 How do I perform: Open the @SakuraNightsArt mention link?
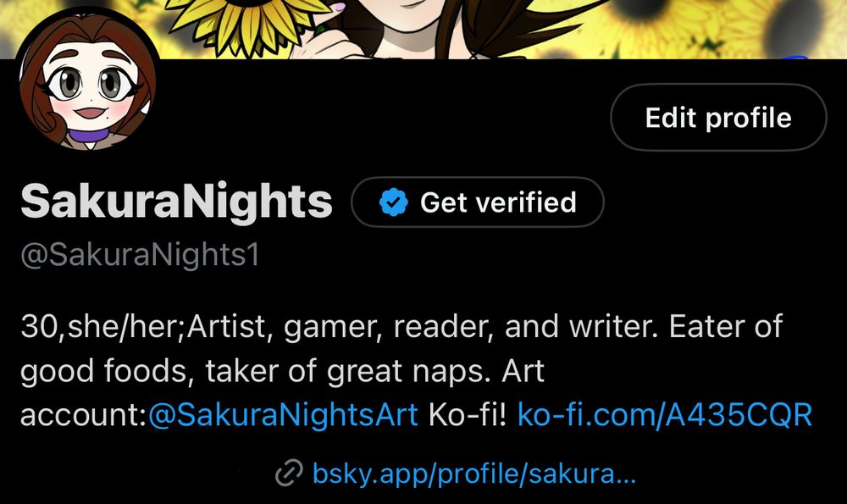coord(283,415)
